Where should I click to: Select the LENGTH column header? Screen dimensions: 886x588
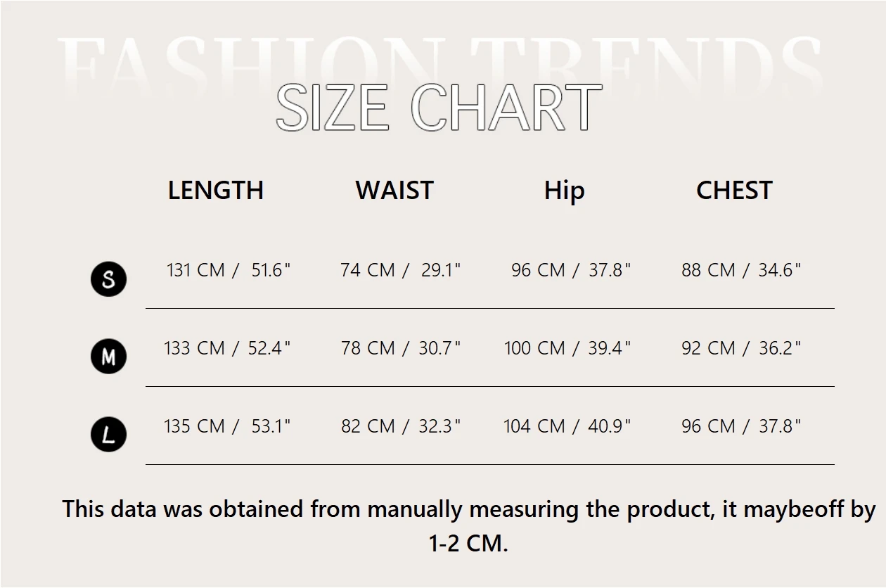click(x=216, y=191)
